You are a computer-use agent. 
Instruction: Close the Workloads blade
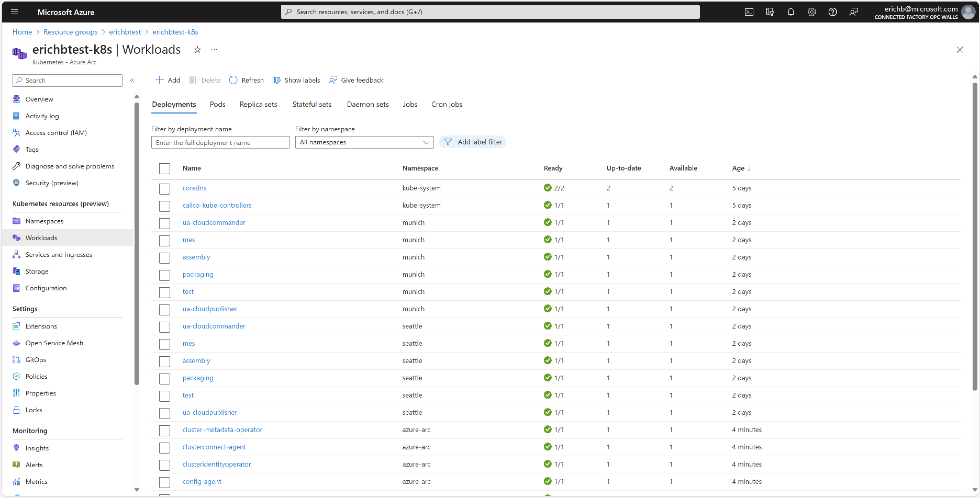coord(960,50)
